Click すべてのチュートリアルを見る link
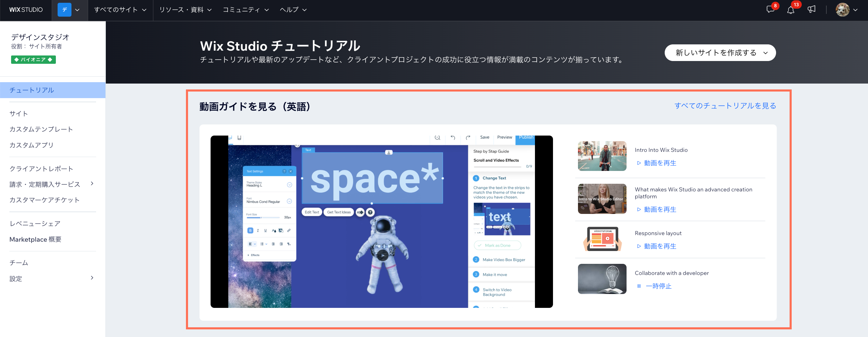The height and width of the screenshot is (337, 868). 725,106
